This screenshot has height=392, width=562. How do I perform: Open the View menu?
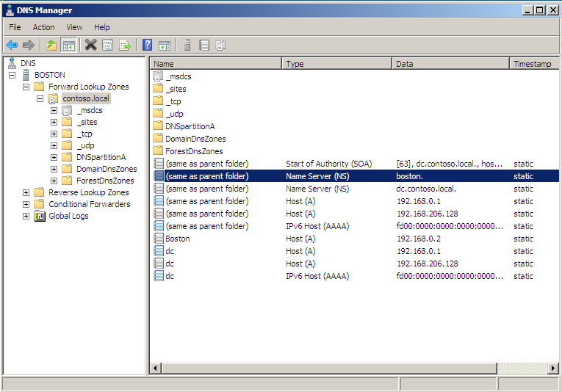click(x=74, y=27)
